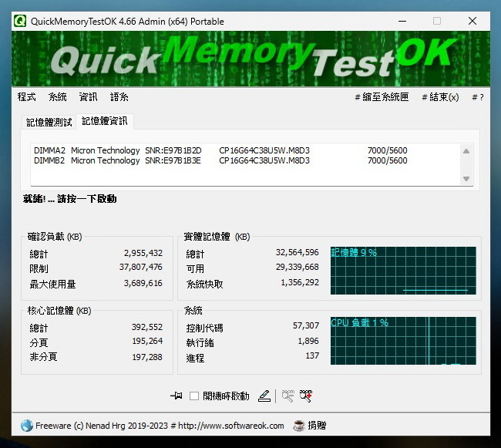Enable the 開機時啟動 startup checkbox
This screenshot has height=448, width=501.
(x=194, y=396)
